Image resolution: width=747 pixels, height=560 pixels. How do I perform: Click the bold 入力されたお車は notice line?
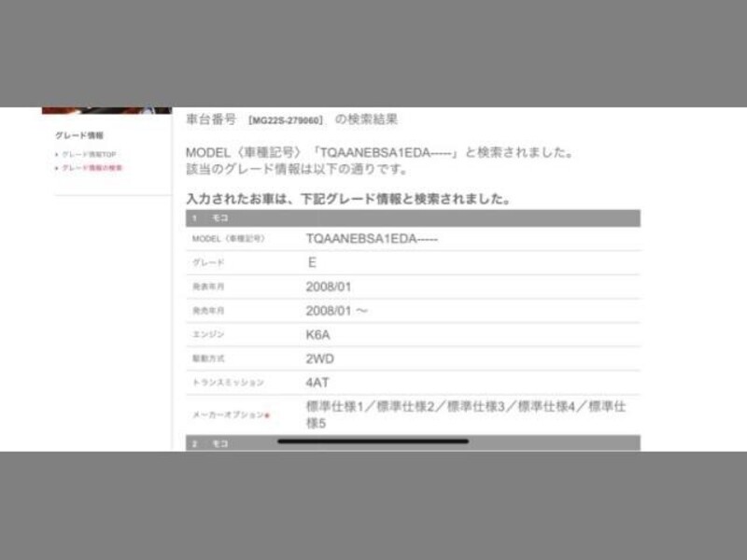click(x=348, y=199)
